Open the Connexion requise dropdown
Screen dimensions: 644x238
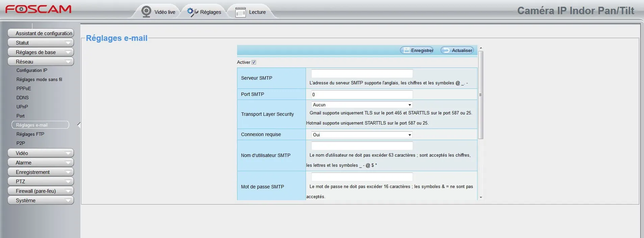pos(362,135)
